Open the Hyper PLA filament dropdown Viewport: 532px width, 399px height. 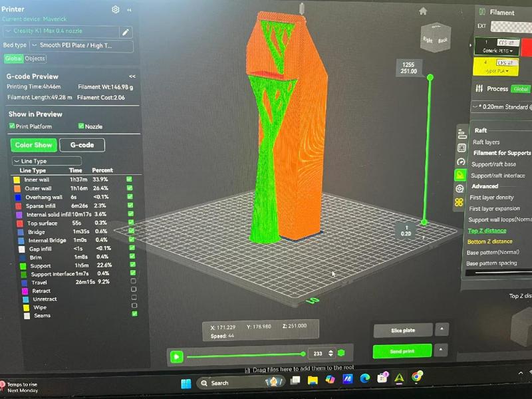pos(496,71)
